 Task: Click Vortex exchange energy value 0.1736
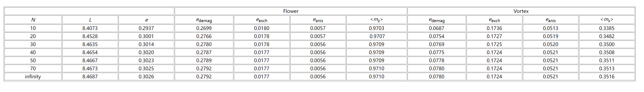(x=494, y=28)
